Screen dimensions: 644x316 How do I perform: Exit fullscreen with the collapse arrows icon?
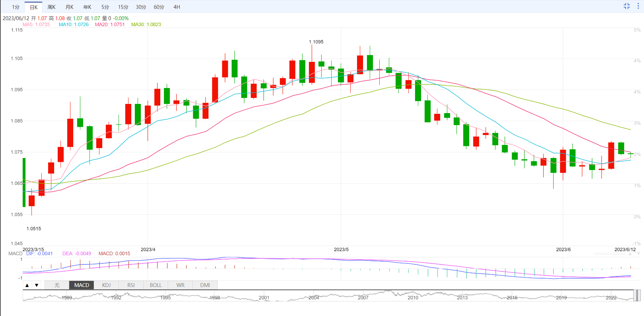coord(627,6)
